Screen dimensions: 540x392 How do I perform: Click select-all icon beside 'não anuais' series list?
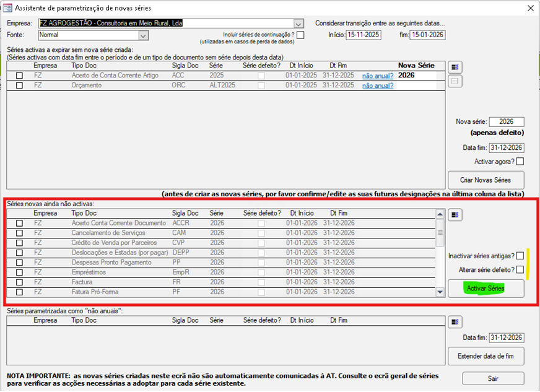(x=455, y=321)
